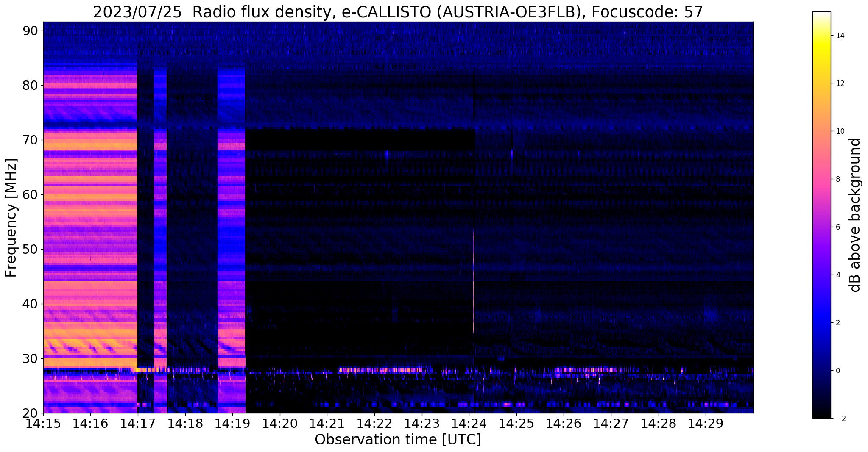Click the 80 frequency tick label
Screen dimensions: 868x452
coord(30,85)
